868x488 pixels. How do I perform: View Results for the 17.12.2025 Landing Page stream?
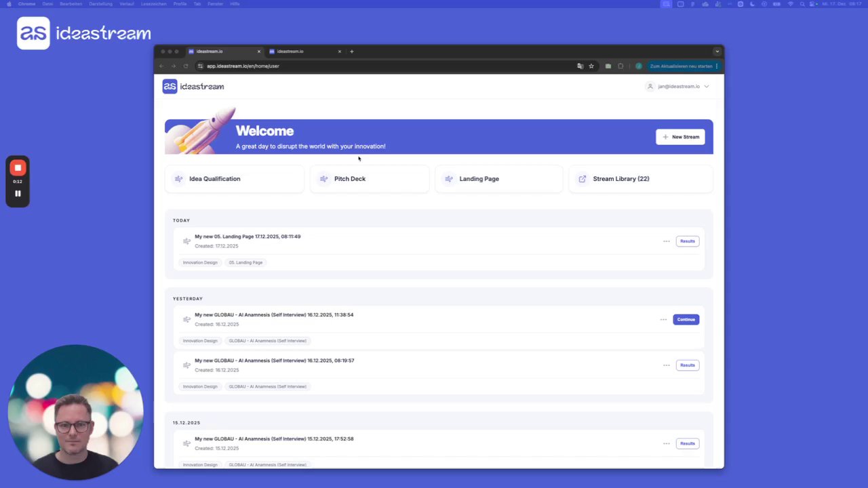pyautogui.click(x=688, y=241)
